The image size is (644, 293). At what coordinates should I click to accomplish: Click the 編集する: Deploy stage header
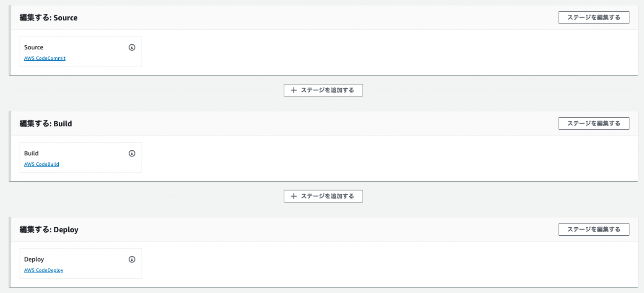[x=49, y=229]
